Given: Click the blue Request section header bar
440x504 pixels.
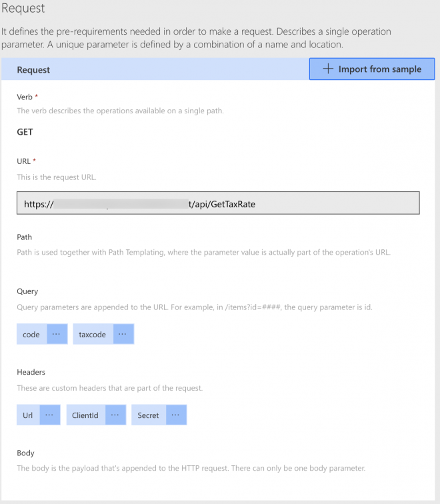Looking at the screenshot, I should tap(155, 69).
